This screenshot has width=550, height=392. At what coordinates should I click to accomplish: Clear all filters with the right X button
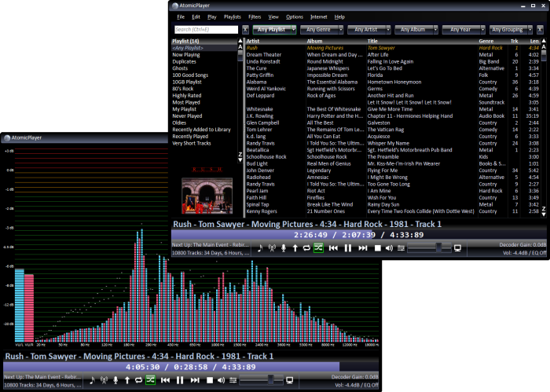pyautogui.click(x=541, y=30)
